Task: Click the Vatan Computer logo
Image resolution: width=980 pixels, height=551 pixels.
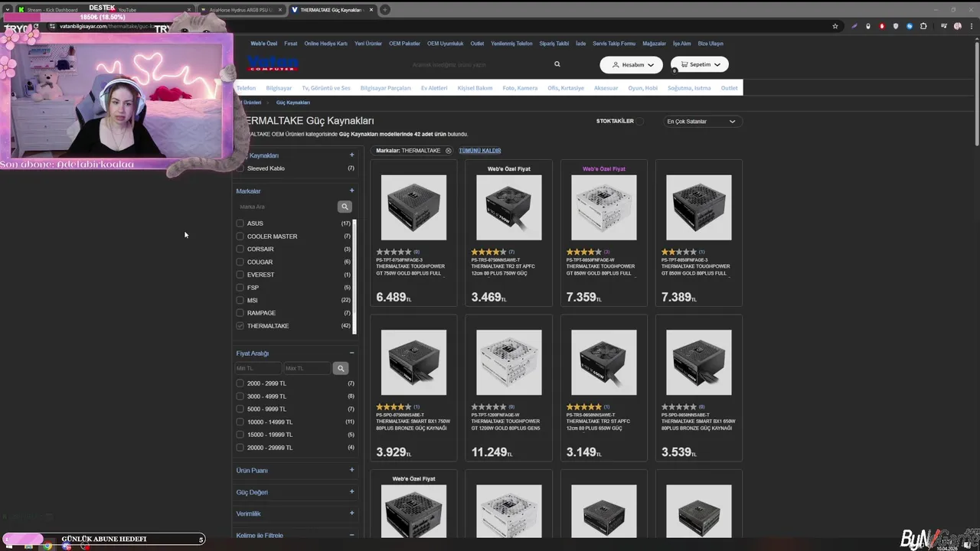Action: pyautogui.click(x=272, y=64)
